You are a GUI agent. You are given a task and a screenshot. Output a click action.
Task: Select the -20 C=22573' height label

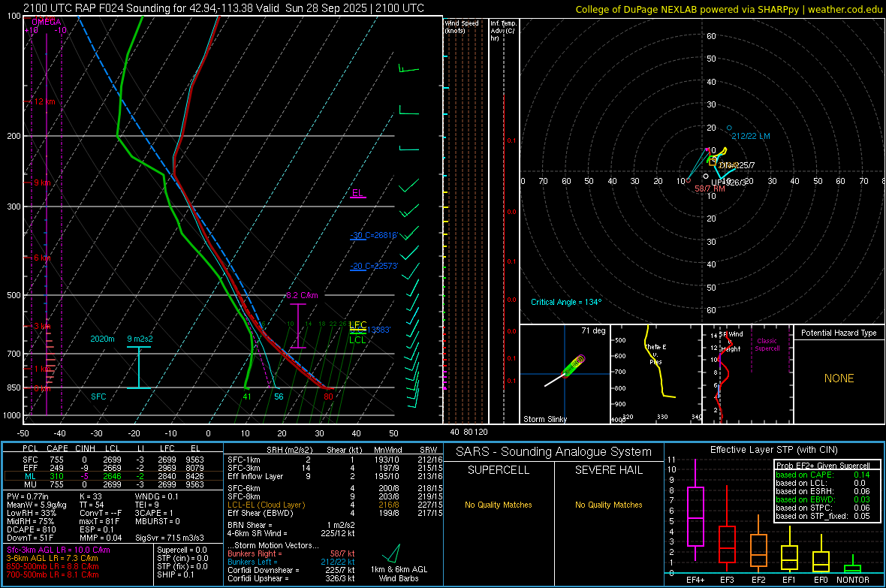374,266
